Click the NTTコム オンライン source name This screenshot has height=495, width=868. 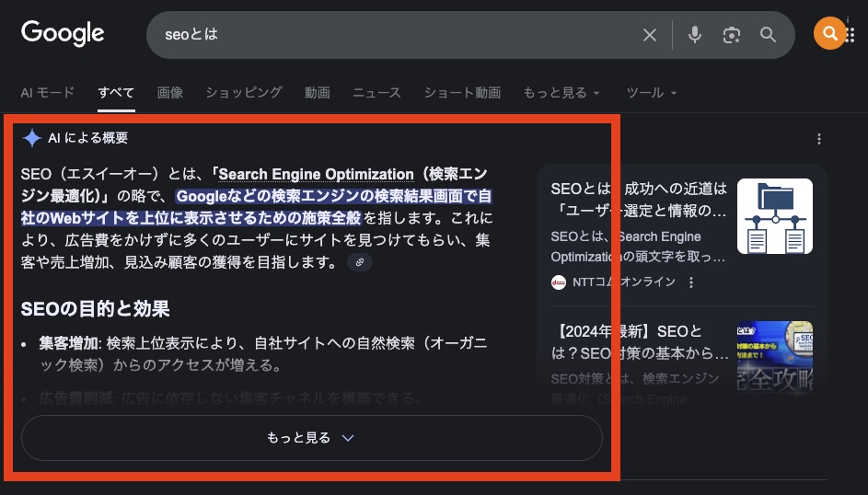click(624, 282)
